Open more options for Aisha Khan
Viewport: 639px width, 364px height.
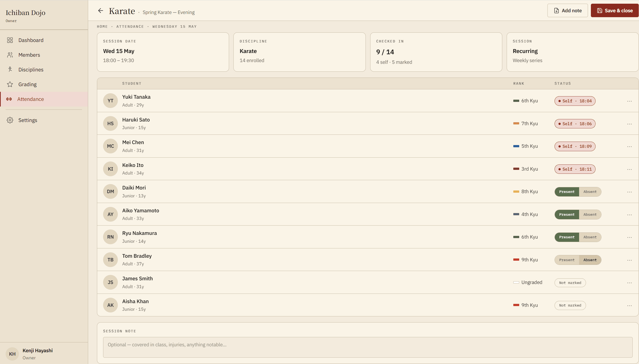click(629, 306)
